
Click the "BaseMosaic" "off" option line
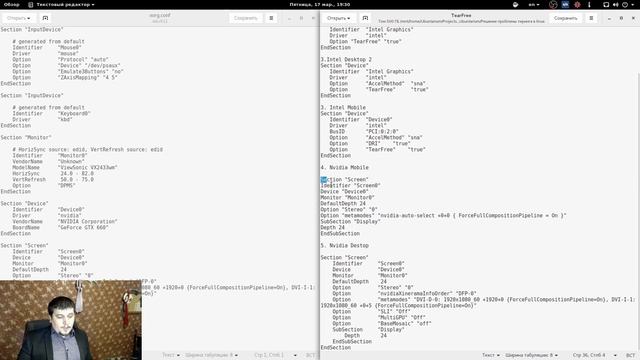coord(382,323)
